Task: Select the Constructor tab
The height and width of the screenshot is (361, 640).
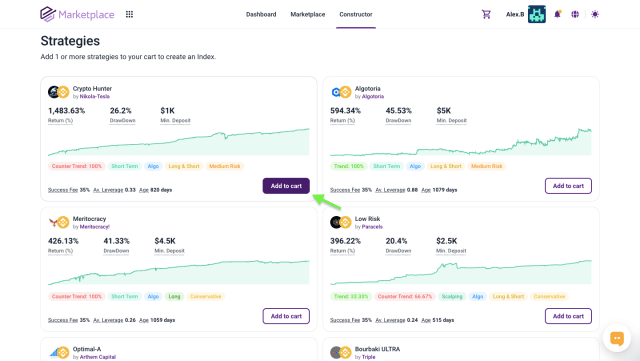Action: pyautogui.click(x=356, y=14)
